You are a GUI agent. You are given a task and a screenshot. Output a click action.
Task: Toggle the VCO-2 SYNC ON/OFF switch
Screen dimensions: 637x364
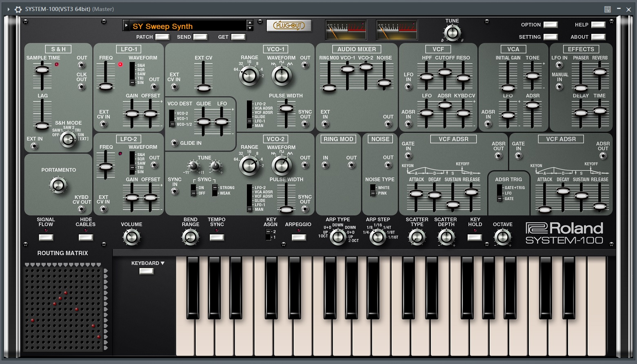193,190
